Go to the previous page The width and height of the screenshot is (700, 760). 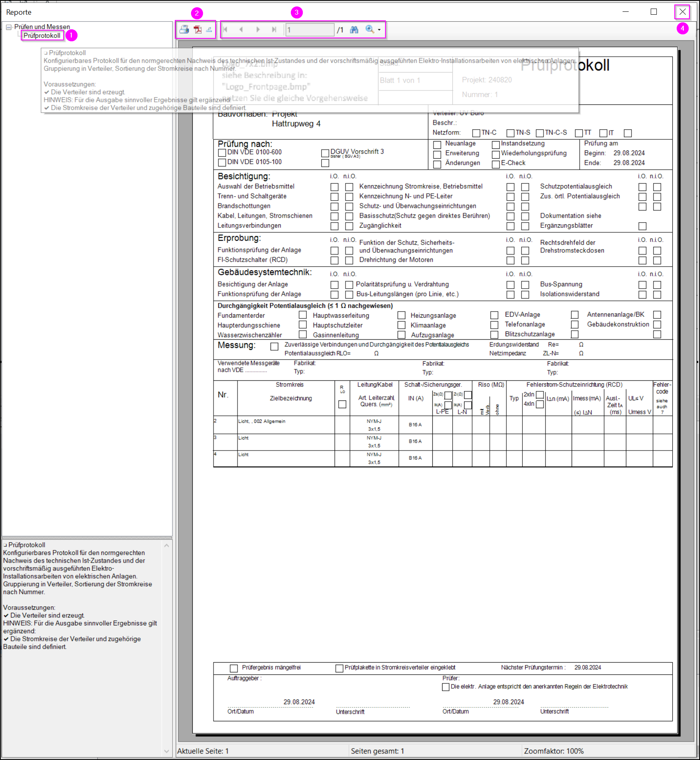pos(241,29)
